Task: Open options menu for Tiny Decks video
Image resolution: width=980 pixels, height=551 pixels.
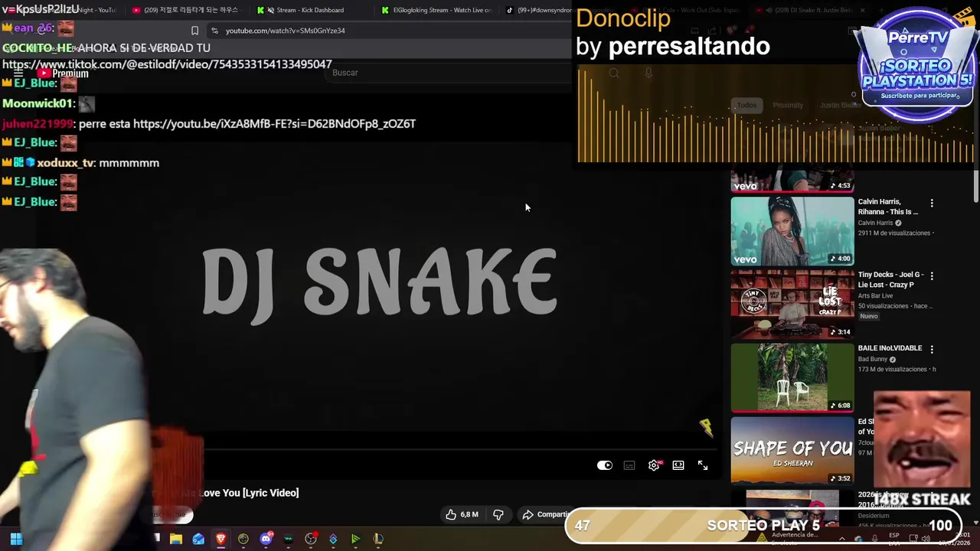Action: (x=932, y=275)
